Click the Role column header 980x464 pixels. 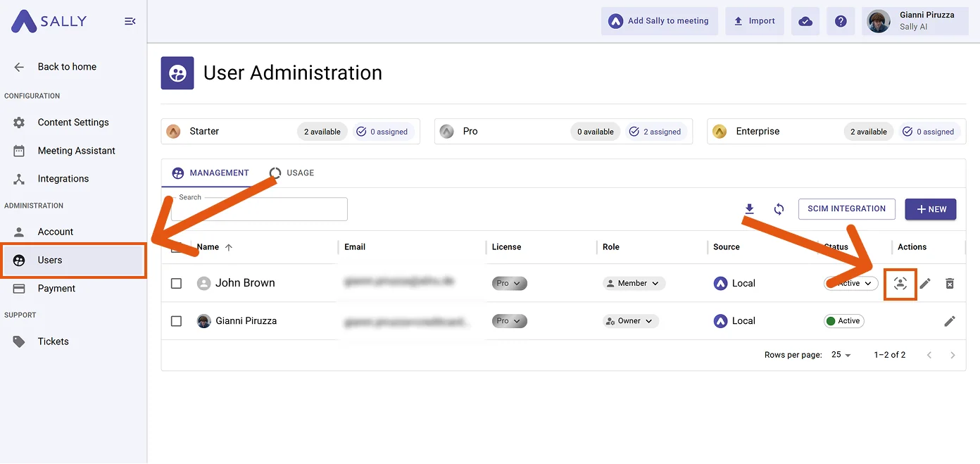(611, 247)
